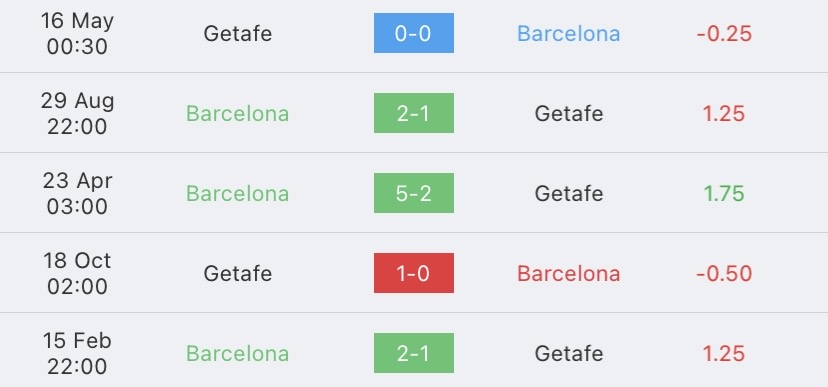
Task: Select the 18 Oct 02:00 match date
Action: point(77,273)
